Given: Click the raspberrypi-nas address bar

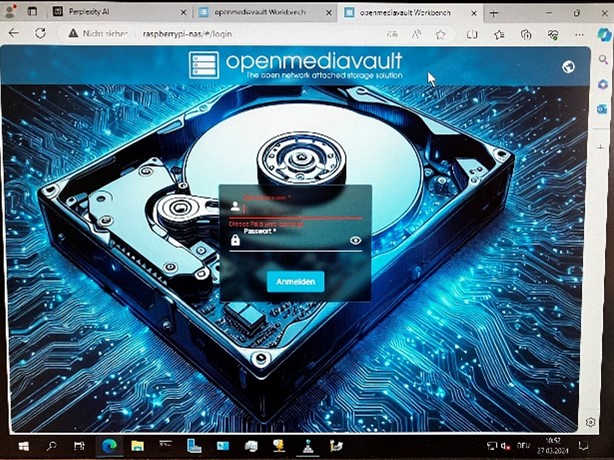Looking at the screenshot, I should pos(187,34).
